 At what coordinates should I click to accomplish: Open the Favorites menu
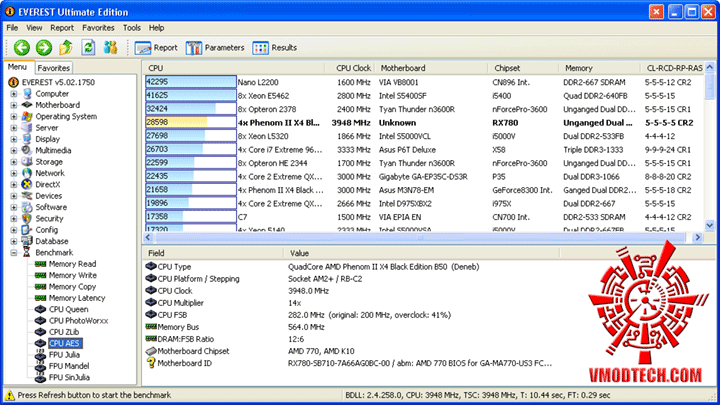pos(98,28)
